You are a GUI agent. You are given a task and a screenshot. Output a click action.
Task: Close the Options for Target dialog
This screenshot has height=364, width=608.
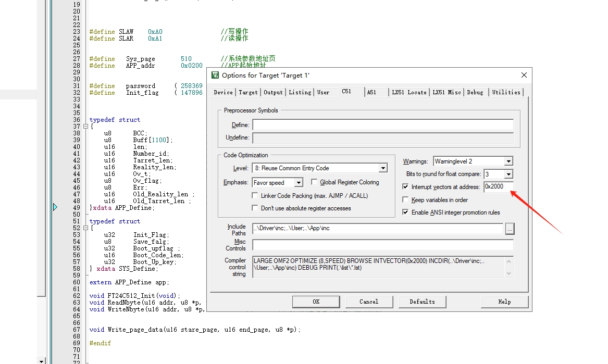pos(524,75)
